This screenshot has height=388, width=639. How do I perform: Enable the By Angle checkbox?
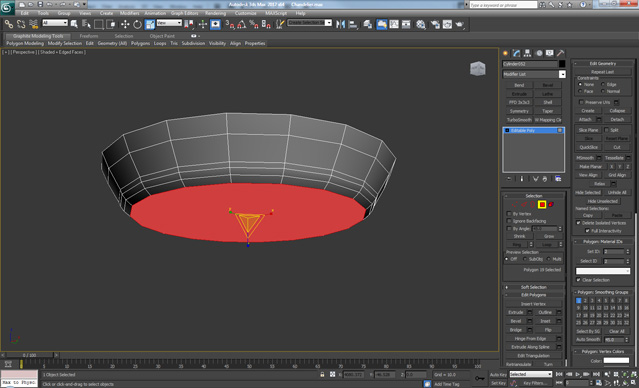pyautogui.click(x=509, y=229)
